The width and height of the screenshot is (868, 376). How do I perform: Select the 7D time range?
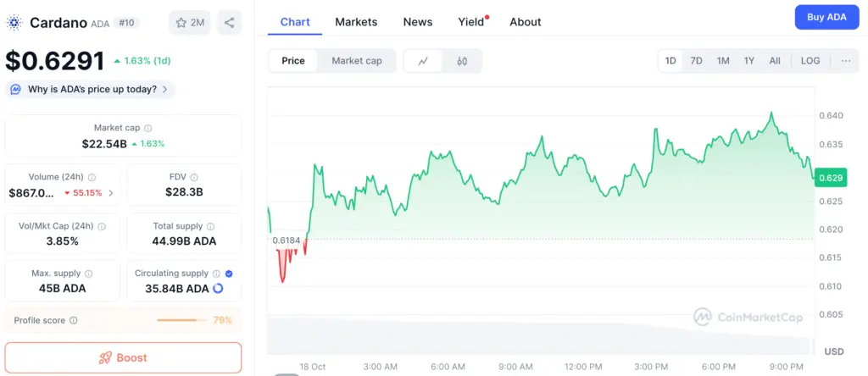tap(696, 61)
